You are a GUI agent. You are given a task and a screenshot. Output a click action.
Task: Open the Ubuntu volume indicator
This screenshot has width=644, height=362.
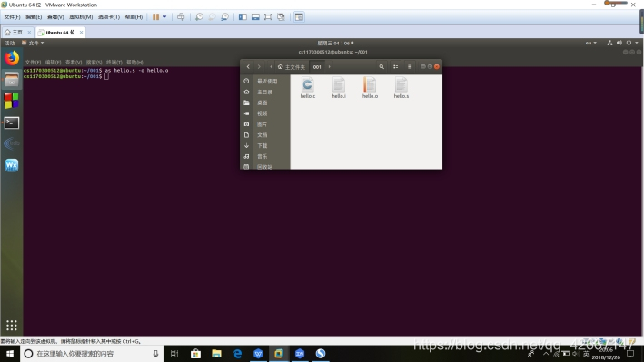click(x=619, y=43)
